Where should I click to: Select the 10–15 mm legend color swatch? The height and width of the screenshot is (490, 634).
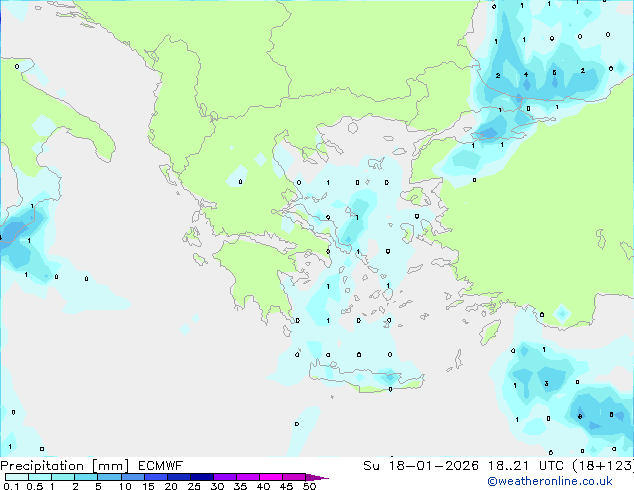(x=132, y=477)
